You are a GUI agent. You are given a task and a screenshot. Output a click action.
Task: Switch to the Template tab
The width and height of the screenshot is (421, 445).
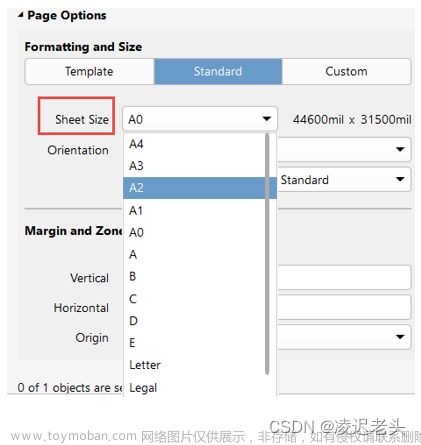click(89, 71)
